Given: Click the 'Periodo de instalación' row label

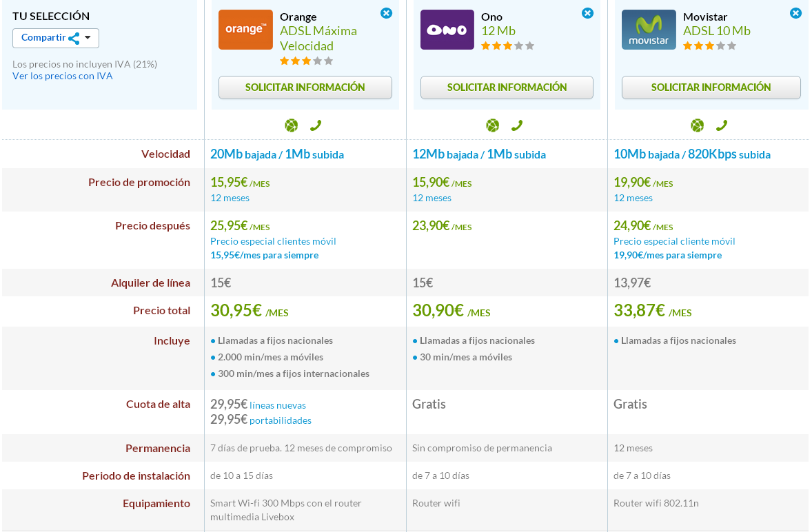Looking at the screenshot, I should [x=136, y=476].
